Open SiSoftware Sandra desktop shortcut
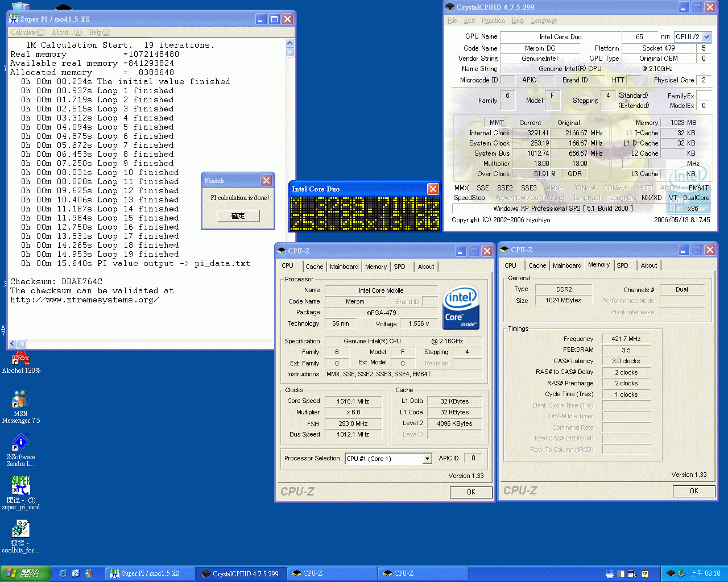728x582 pixels. (21, 450)
